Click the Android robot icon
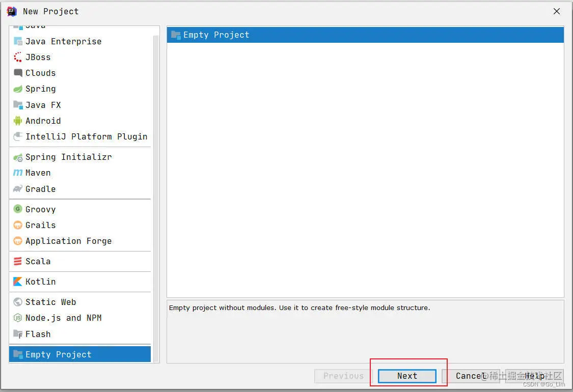Image resolution: width=573 pixels, height=392 pixels. 17,121
